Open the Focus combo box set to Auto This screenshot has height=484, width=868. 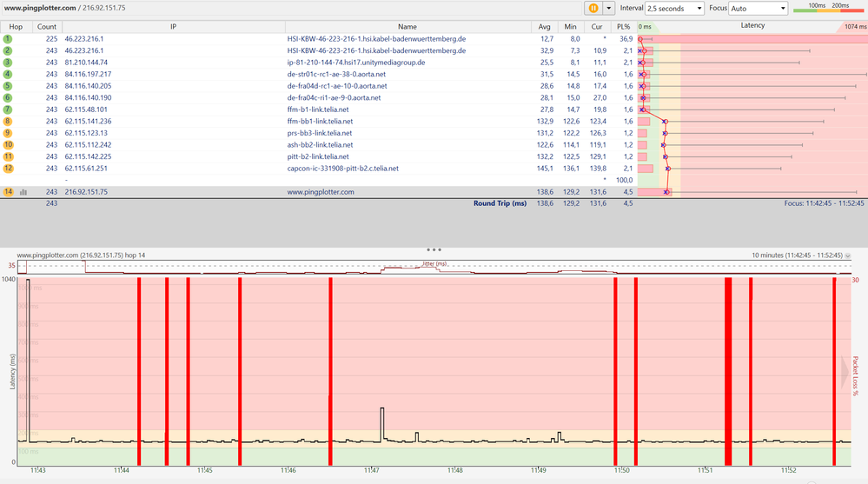(x=759, y=9)
